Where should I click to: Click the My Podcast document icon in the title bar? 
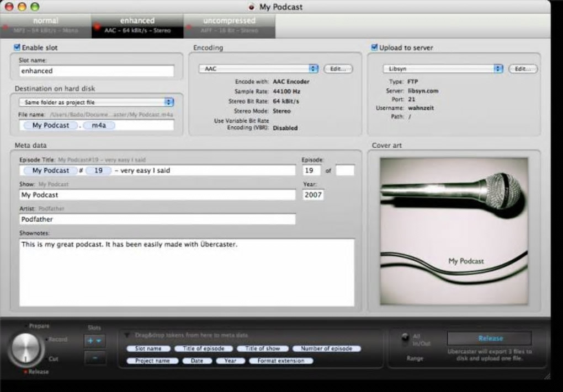click(x=252, y=7)
